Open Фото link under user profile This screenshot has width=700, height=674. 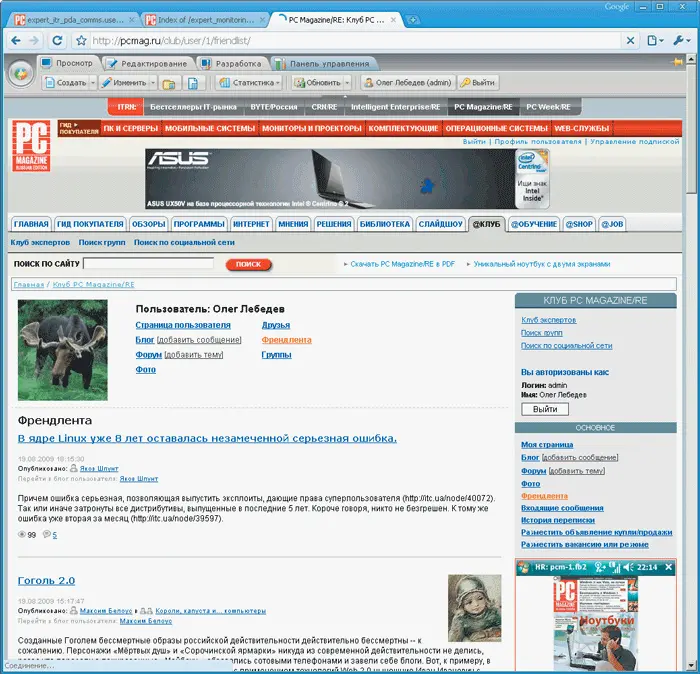click(x=146, y=370)
